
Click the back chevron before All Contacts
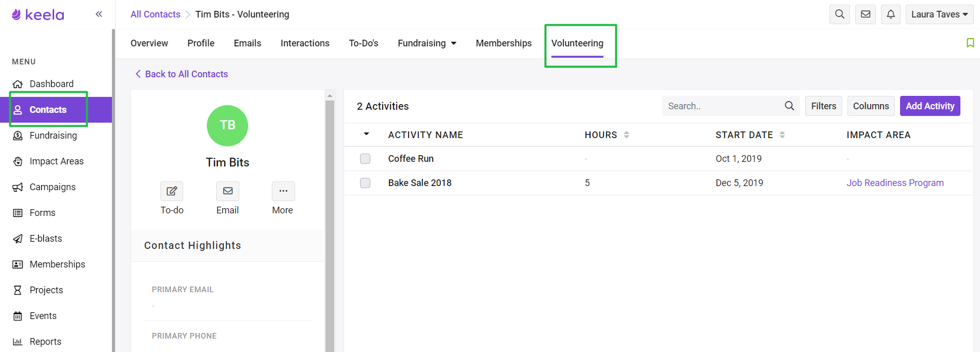pyautogui.click(x=138, y=74)
